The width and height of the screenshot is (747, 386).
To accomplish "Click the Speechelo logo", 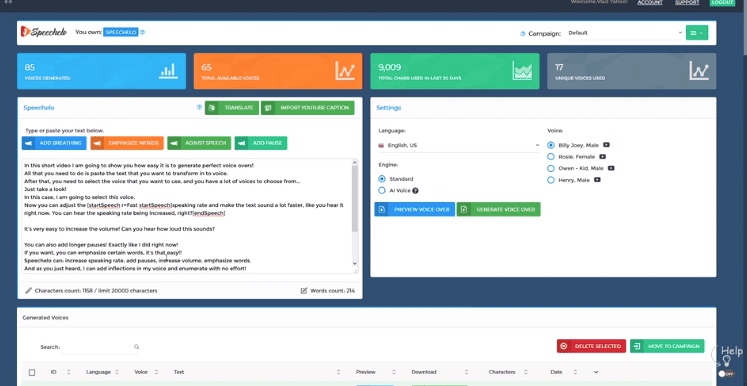I will [43, 32].
